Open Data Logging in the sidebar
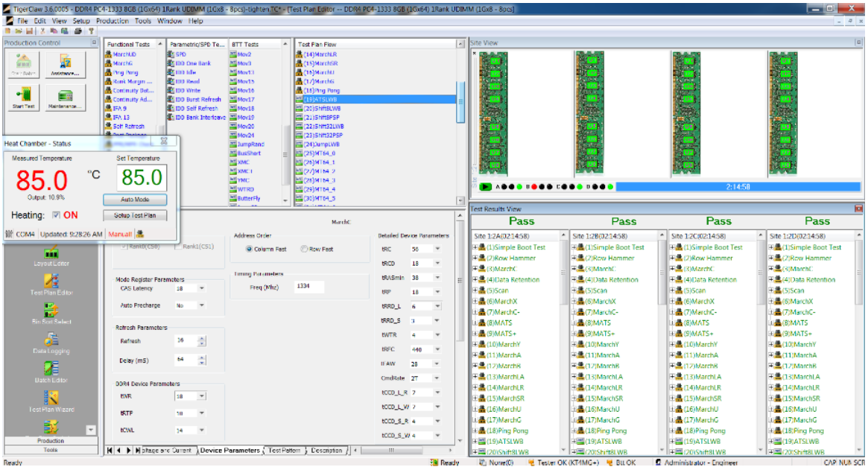 tap(51, 340)
